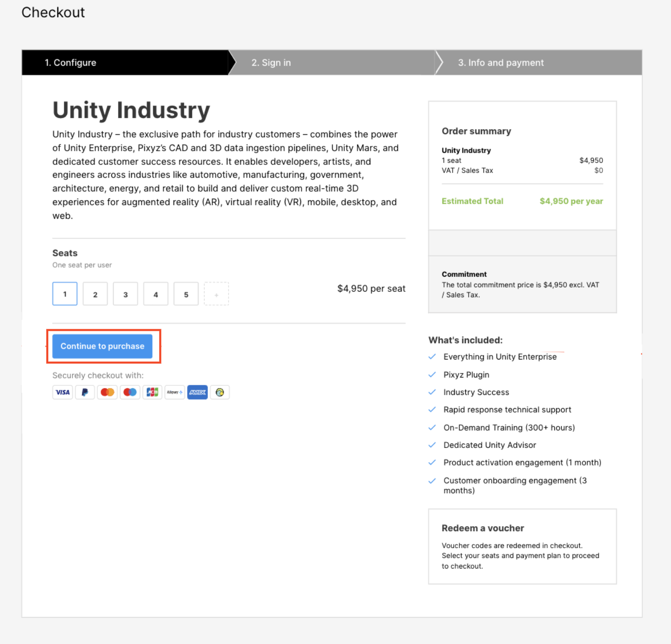Viewport: 671px width, 644px height.
Task: Click the Seats section label
Action: coord(65,253)
